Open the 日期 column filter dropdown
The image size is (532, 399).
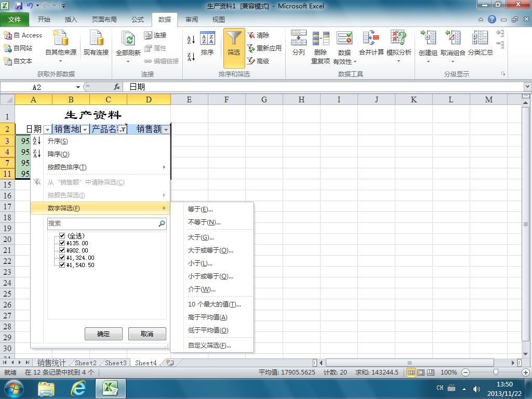click(47, 129)
